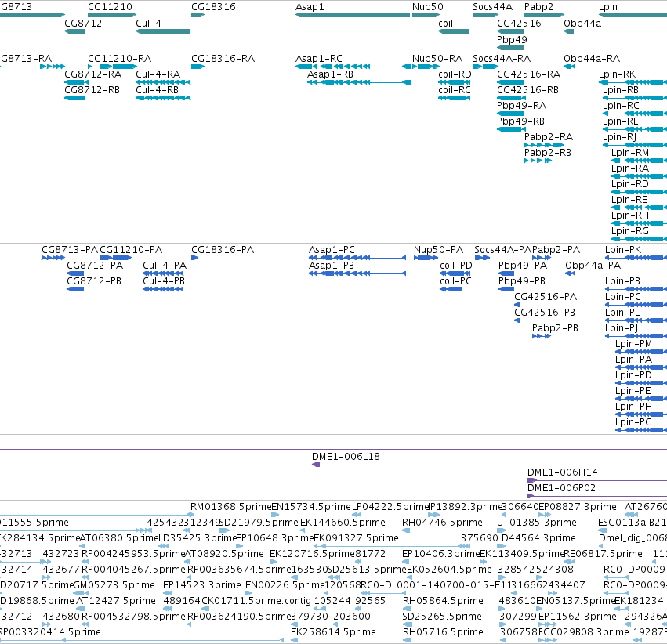Select EST RE06817.5prime
This screenshot has width=667, height=644.
coord(603,554)
